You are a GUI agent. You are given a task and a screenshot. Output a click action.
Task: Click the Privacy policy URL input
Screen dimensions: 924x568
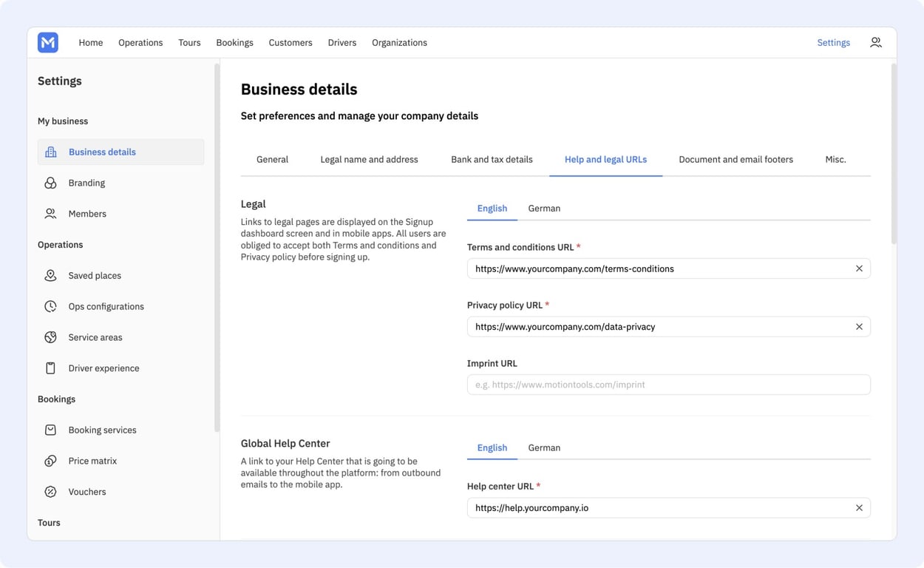pos(668,326)
